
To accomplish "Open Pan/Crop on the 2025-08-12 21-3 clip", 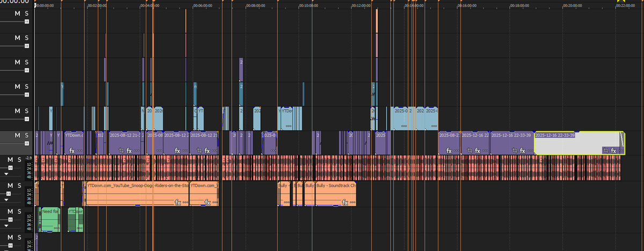I will 121,151.
